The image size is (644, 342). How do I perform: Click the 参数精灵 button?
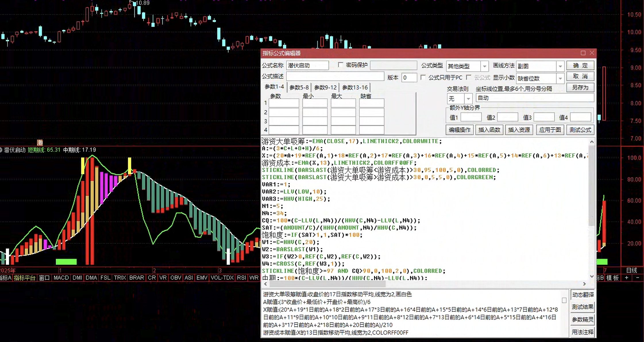[x=583, y=320]
